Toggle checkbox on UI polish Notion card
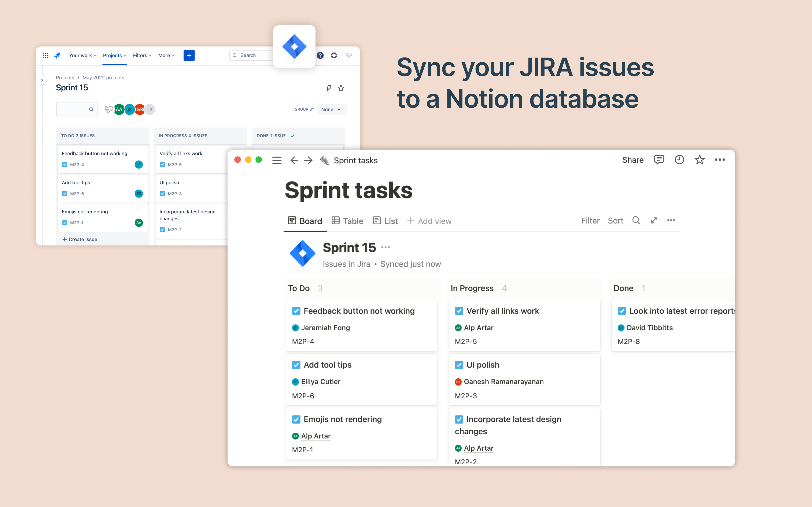Viewport: 812px width, 507px height. 459,365
